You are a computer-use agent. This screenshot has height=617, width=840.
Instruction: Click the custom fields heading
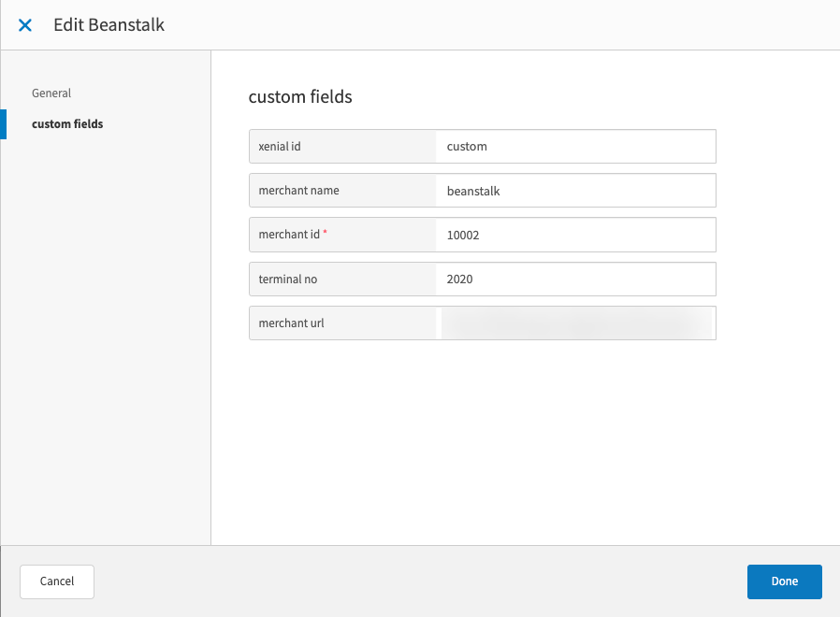click(300, 96)
